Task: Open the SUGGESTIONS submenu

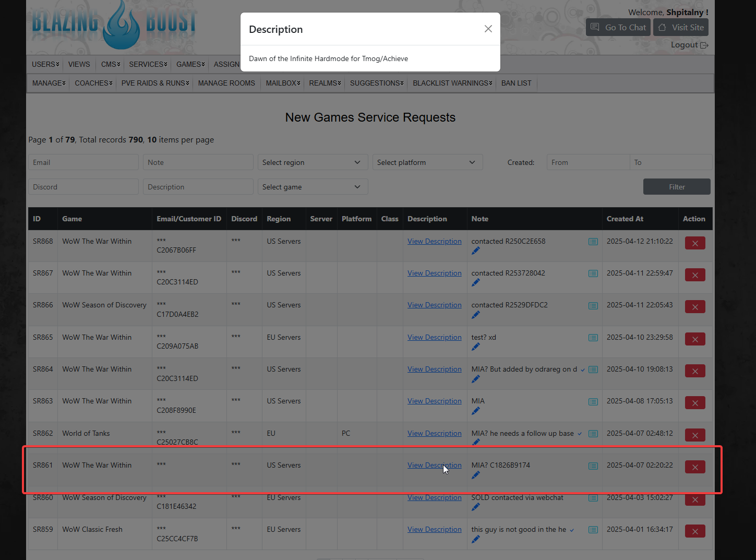Action: 377,83
